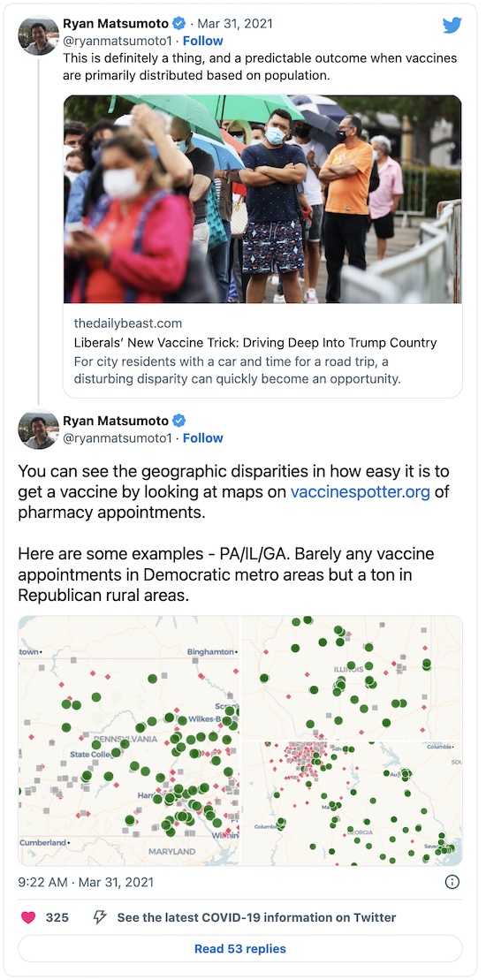Open the masked crowd article photo
Viewport: 486px width, 980px height.
pyautogui.click(x=262, y=200)
